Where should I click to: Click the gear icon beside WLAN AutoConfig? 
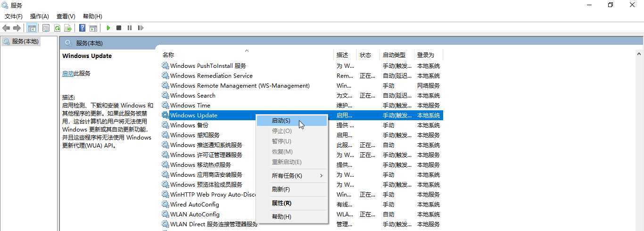pyautogui.click(x=165, y=214)
